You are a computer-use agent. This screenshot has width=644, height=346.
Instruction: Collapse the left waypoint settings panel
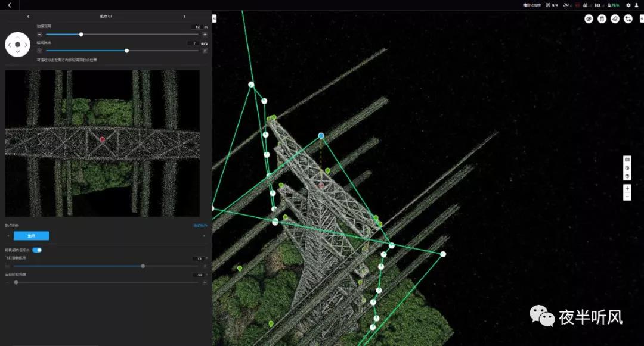click(214, 18)
